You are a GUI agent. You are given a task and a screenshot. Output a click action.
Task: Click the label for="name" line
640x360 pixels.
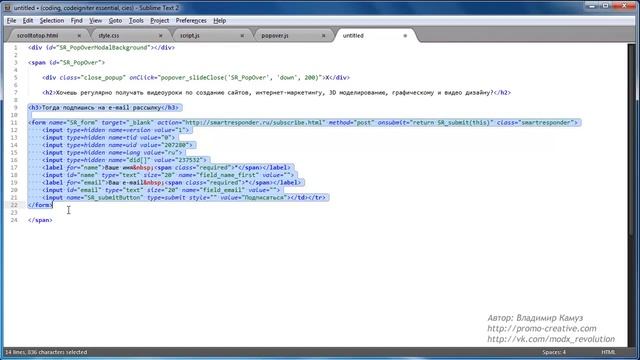167,167
